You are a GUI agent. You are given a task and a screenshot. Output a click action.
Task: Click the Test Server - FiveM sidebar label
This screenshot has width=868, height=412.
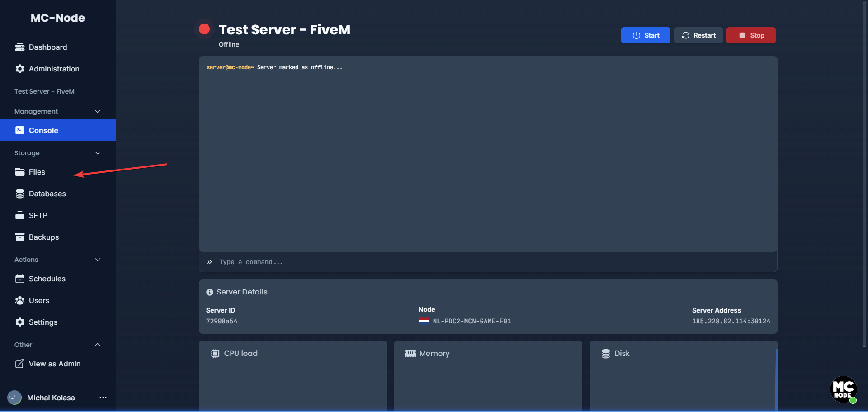click(x=44, y=91)
